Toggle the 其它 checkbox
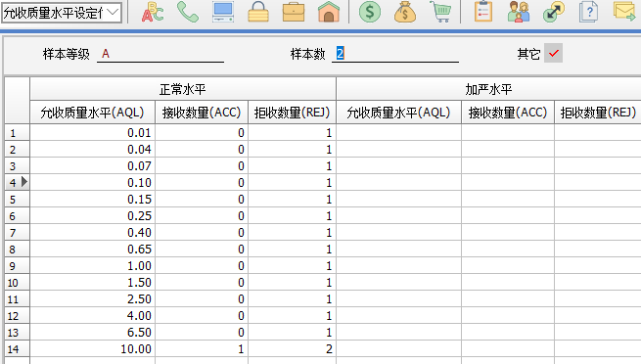The height and width of the screenshot is (364, 641). (x=553, y=53)
